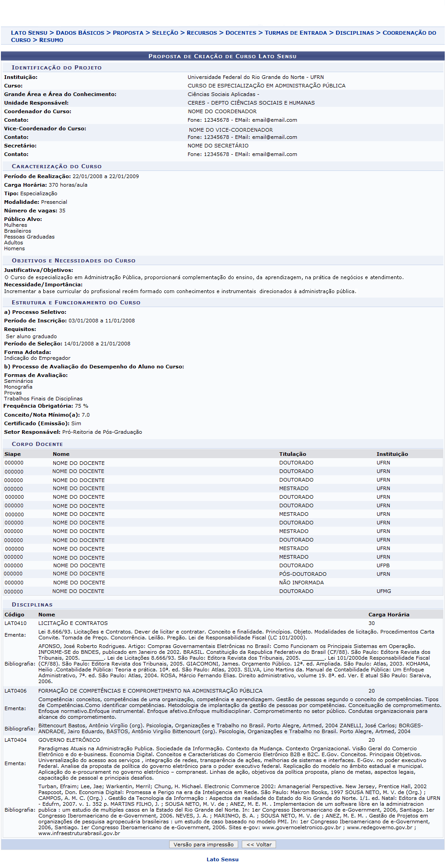Go back with the << Voltar button

click(x=259, y=844)
